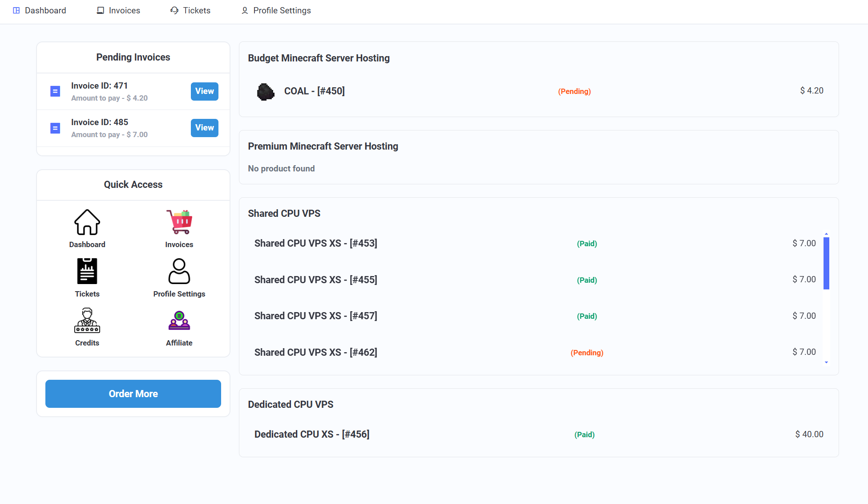Click the Profile Settings person icon in top navigation
Screen dimensions: 868x504
tap(245, 10)
